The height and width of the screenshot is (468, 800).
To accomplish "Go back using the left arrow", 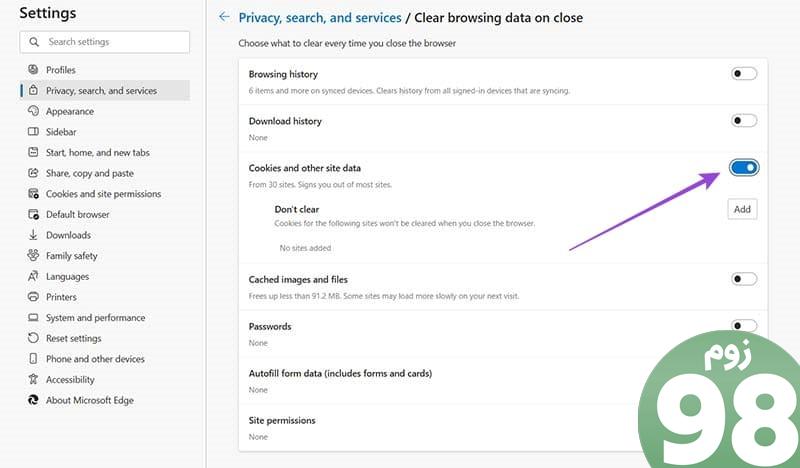I will 224,17.
